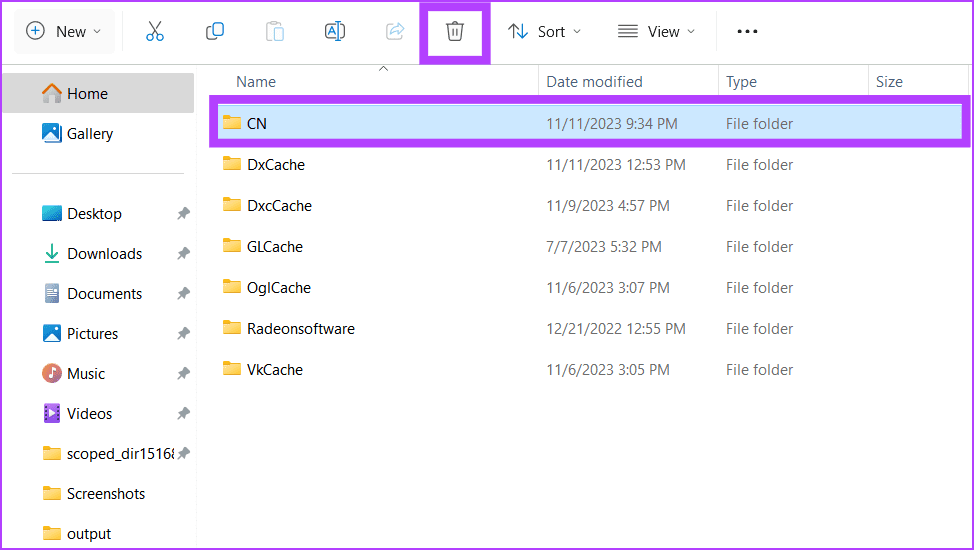Click the Share icon in toolbar
Image resolution: width=974 pixels, height=550 pixels.
[395, 31]
